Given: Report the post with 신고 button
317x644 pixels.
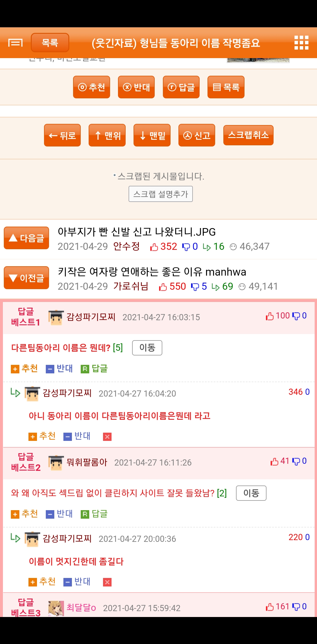Looking at the screenshot, I should [197, 135].
